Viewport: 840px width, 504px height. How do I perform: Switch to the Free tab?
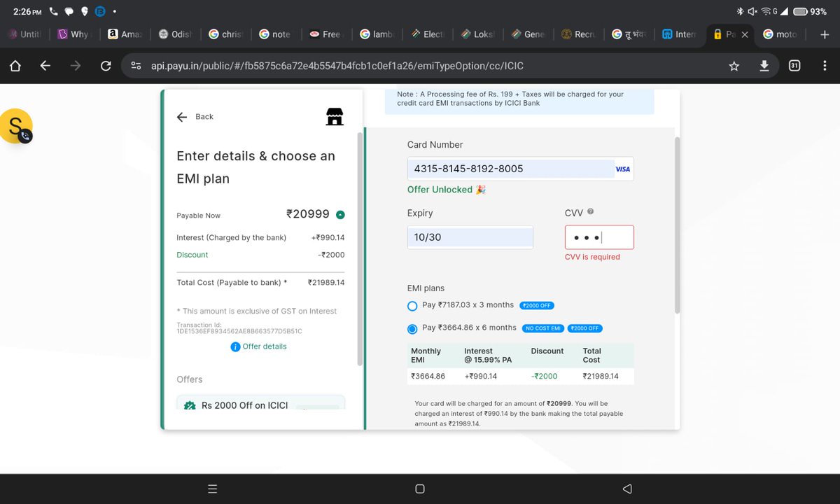tap(327, 34)
